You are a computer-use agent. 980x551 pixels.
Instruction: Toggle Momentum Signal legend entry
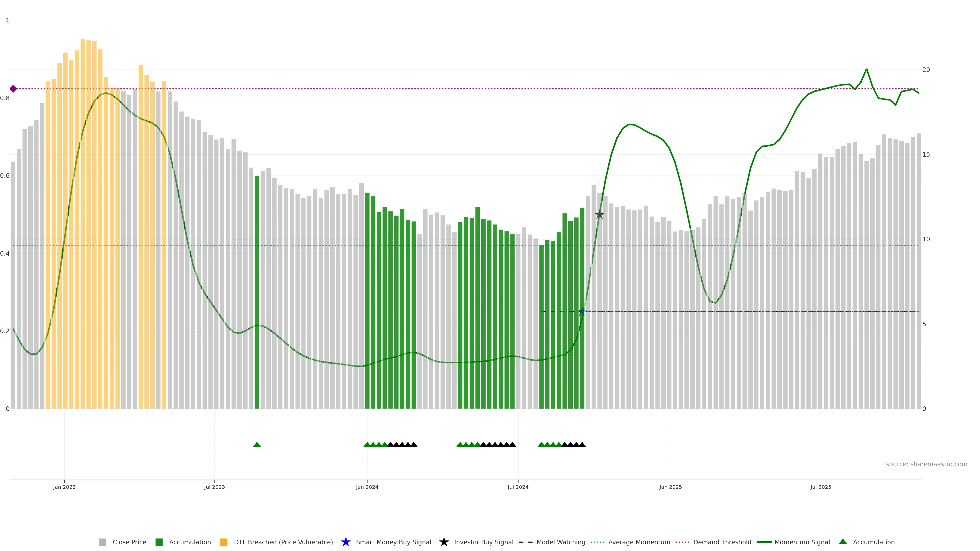click(802, 542)
